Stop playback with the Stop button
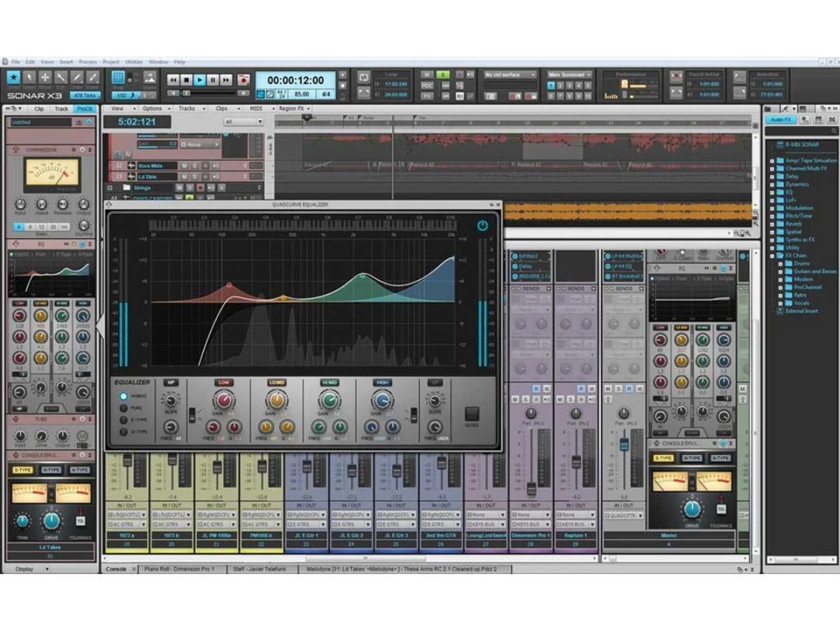The height and width of the screenshot is (630, 840). coord(186,80)
